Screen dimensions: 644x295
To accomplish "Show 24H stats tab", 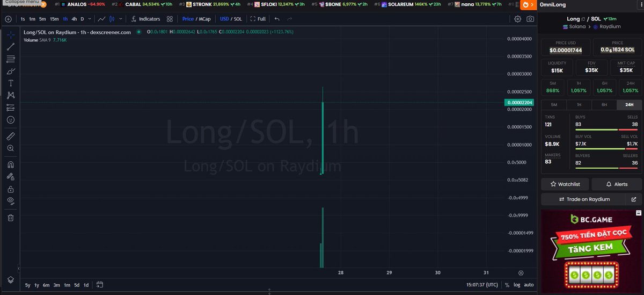I will coord(630,105).
